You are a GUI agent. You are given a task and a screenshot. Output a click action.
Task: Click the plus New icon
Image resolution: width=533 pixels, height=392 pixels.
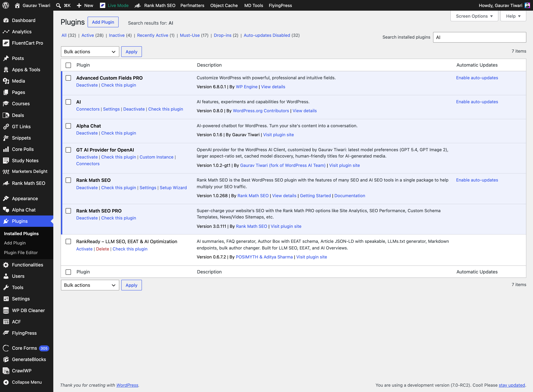click(x=79, y=5)
